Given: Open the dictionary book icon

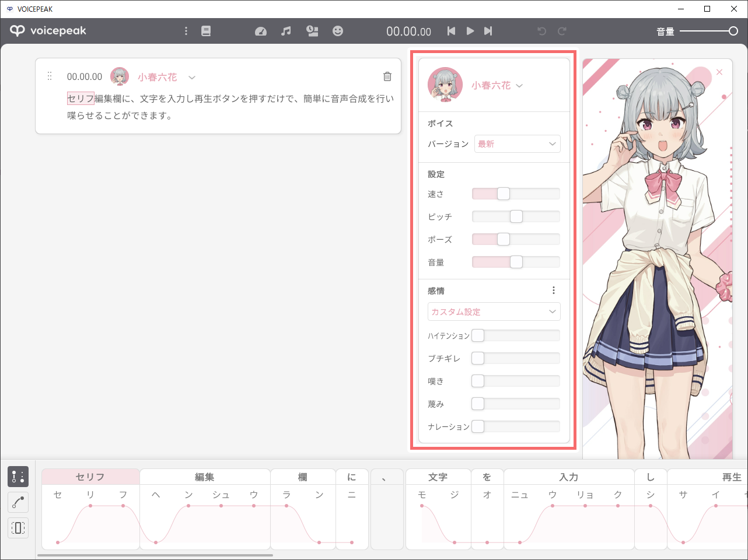Looking at the screenshot, I should 206,31.
